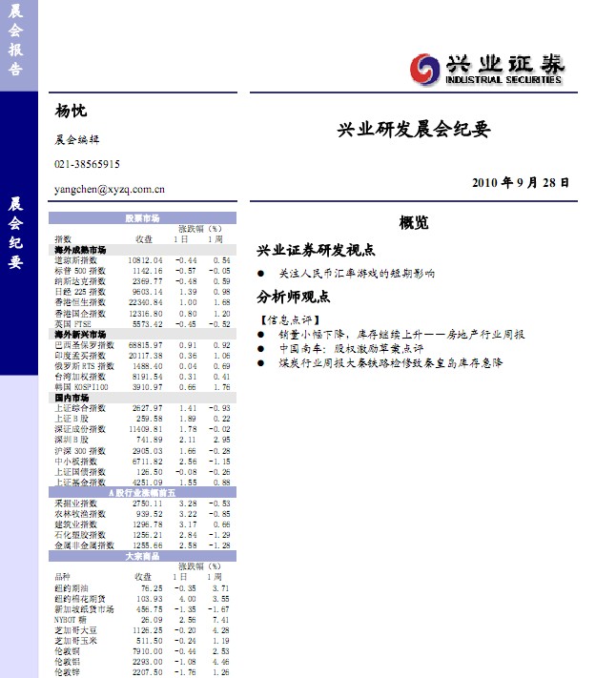Click the 建筑业指数 row label
This screenshot has width=616, height=678.
coord(75,524)
